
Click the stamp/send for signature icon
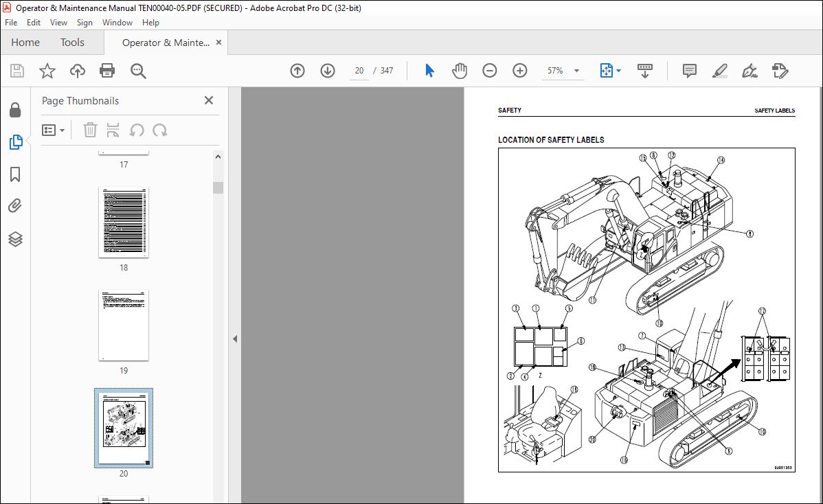[780, 71]
